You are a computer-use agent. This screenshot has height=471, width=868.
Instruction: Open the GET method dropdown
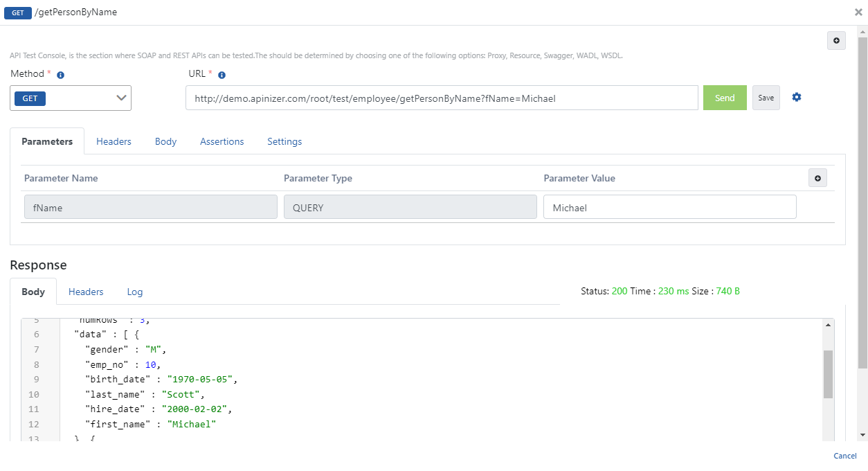click(x=71, y=98)
